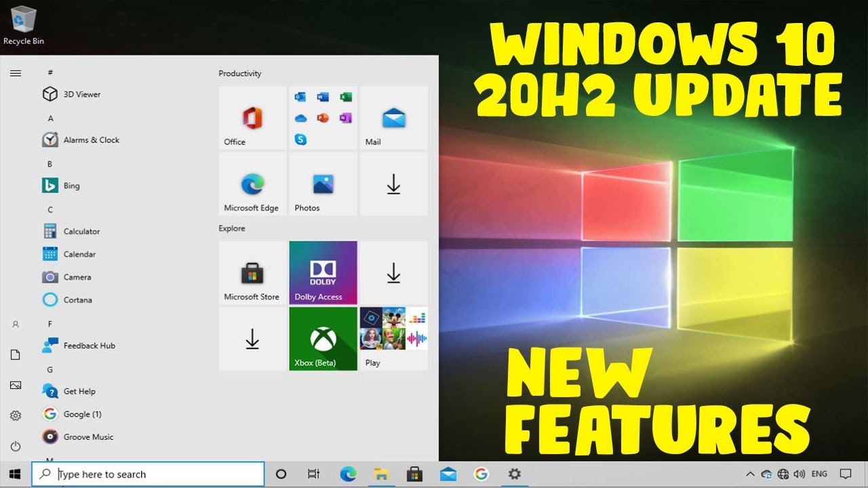Click download tile left of Xbox
The image size is (868, 488).
(252, 339)
